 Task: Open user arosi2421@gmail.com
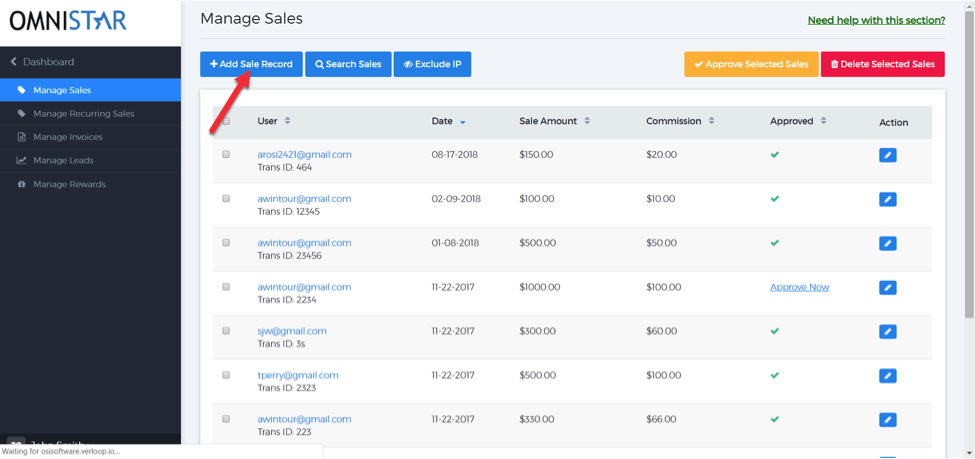(x=305, y=155)
